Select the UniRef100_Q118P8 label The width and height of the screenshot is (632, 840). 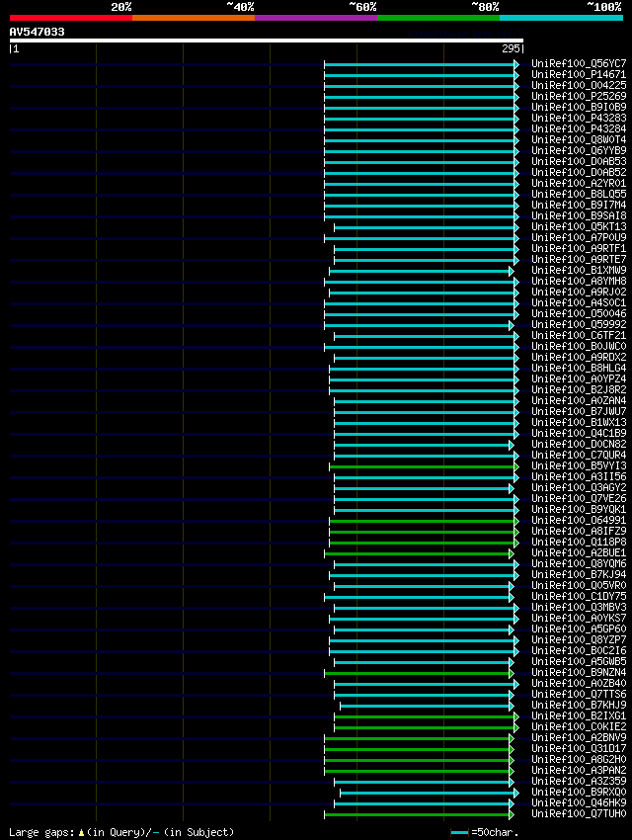pos(579,542)
